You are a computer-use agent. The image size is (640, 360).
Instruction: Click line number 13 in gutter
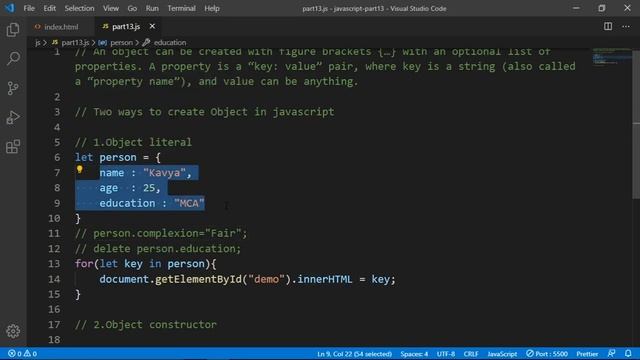pos(54,264)
